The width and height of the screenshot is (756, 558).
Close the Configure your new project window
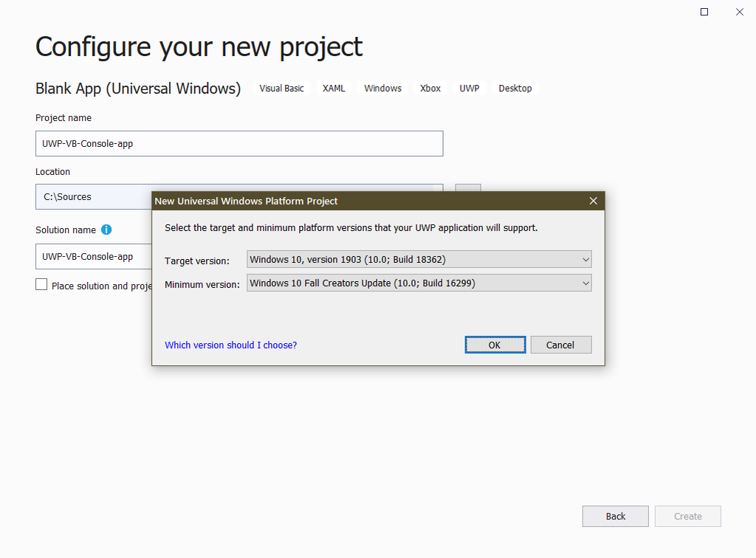coord(740,12)
